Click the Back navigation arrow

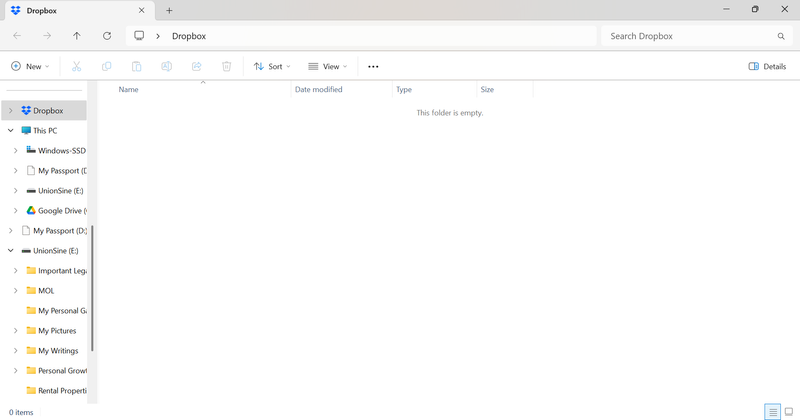[x=17, y=36]
